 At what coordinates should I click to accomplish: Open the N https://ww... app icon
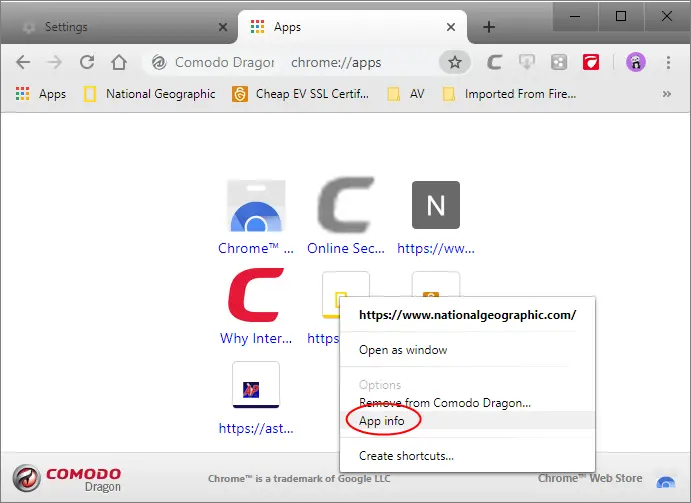436,205
